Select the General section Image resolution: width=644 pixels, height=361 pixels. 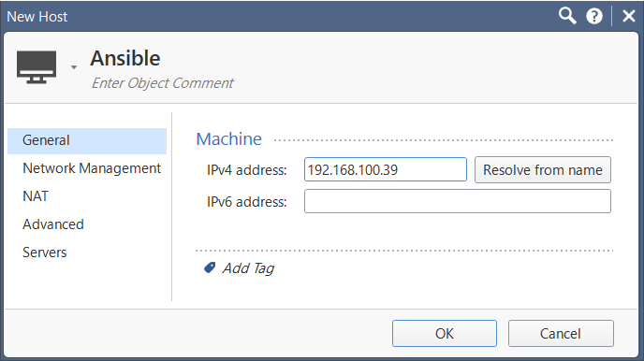point(87,140)
